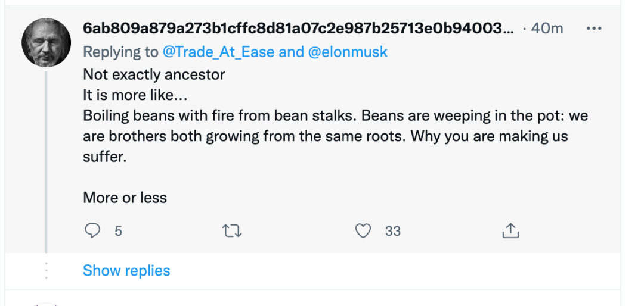Click the reply speech bubble icon
This screenshot has width=644, height=306.
click(x=92, y=231)
